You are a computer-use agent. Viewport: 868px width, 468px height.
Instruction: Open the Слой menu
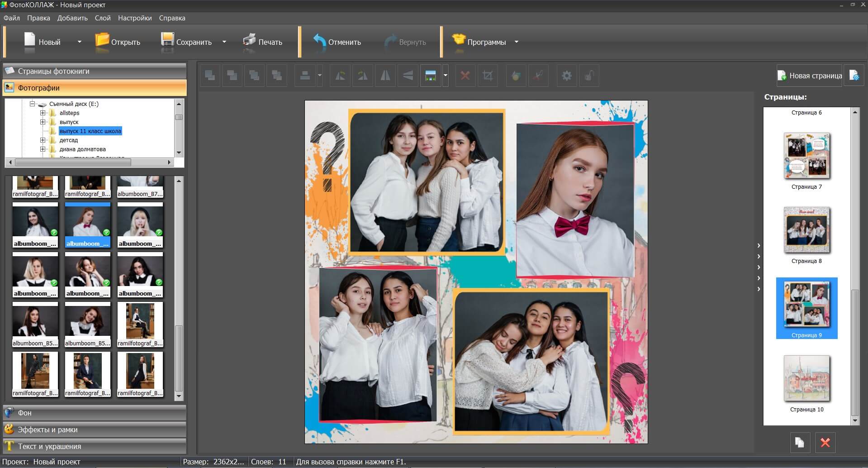tap(103, 18)
